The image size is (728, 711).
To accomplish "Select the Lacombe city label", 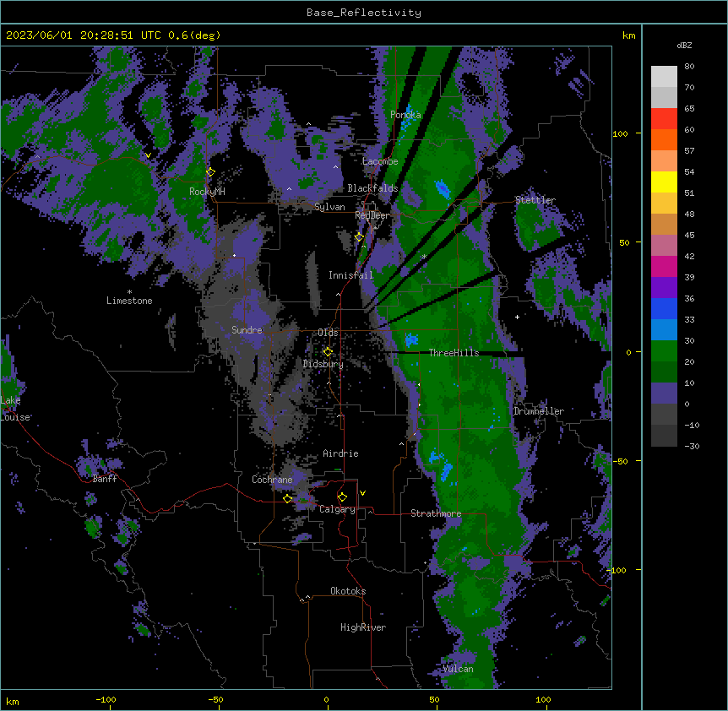I will pos(380,161).
